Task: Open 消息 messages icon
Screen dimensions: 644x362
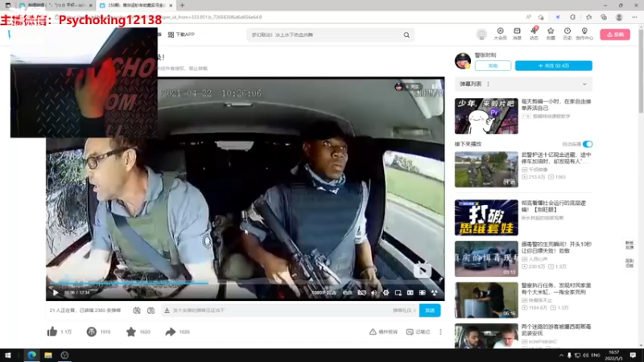Action: click(x=517, y=34)
